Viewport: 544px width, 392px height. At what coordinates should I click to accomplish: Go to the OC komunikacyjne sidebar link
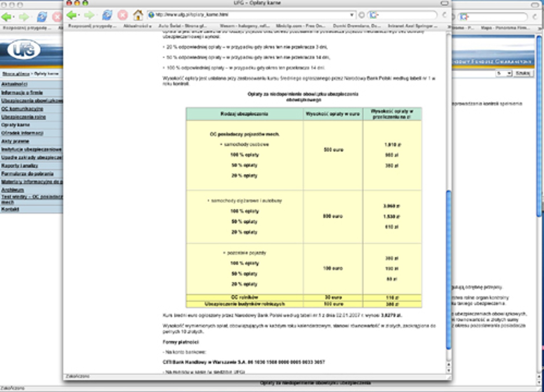click(22, 109)
